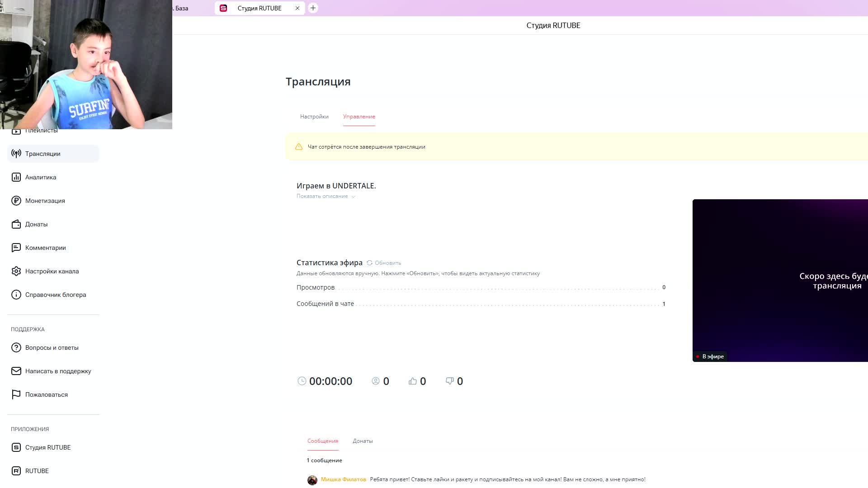Click the refresh icon next to Обновить
868x488 pixels.
tap(369, 263)
